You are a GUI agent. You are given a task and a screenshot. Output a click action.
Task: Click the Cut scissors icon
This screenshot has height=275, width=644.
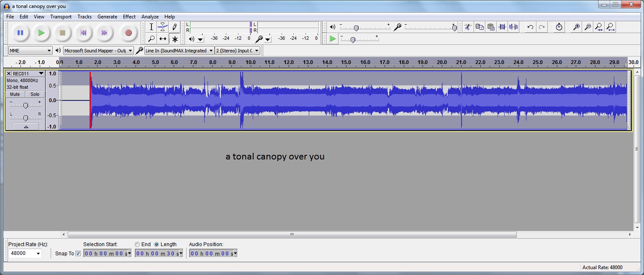click(468, 27)
